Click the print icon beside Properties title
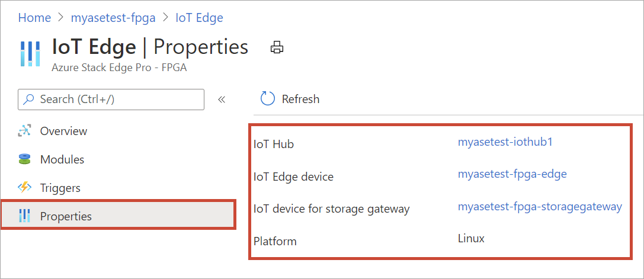 click(276, 48)
